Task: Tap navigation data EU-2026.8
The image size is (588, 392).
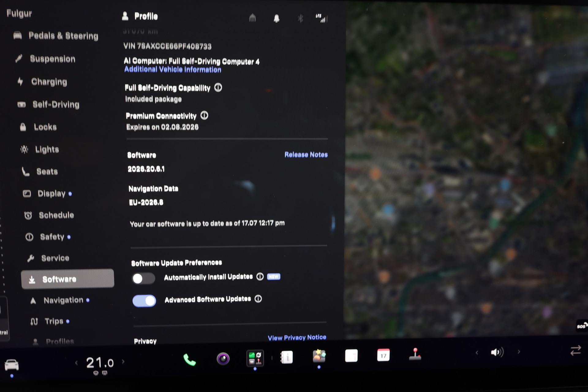Action: pyautogui.click(x=146, y=202)
